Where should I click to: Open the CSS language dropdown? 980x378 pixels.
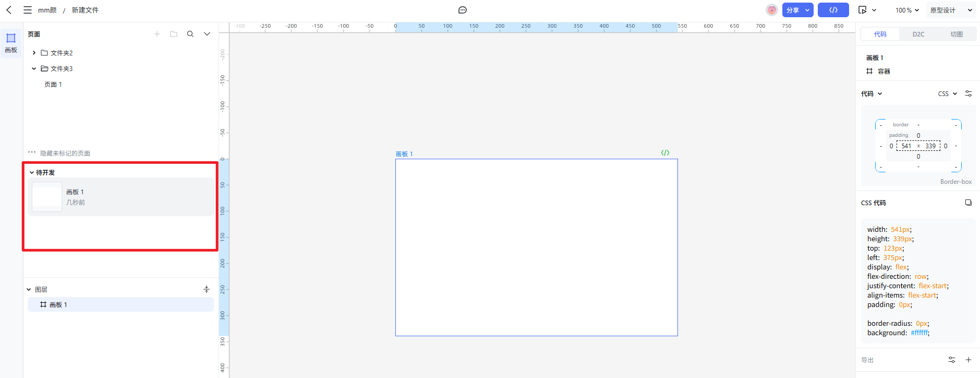947,94
